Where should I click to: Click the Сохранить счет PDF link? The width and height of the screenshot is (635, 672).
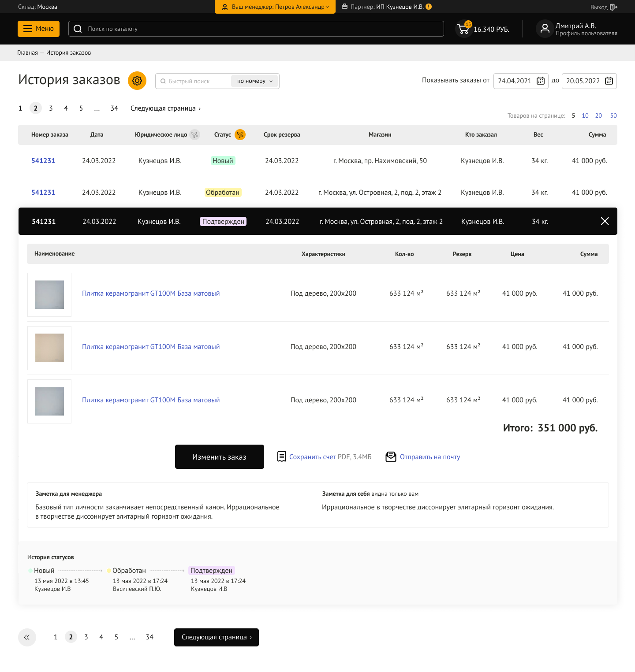tap(312, 457)
